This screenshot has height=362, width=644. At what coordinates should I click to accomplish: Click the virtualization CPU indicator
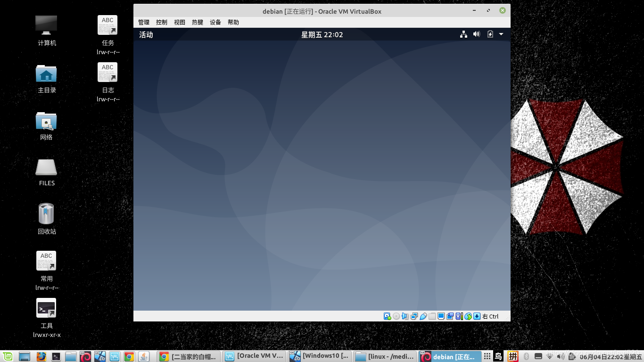[x=459, y=316]
